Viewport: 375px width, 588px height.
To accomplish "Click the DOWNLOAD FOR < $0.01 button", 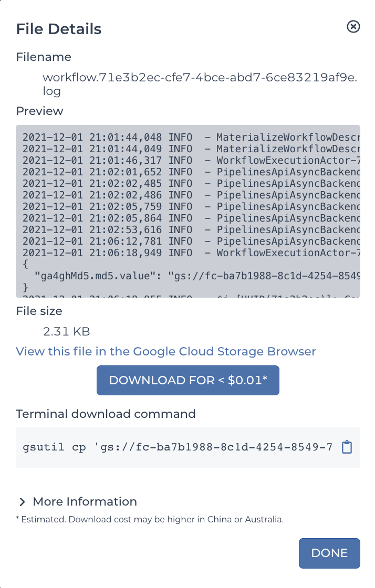I will coord(187,380).
